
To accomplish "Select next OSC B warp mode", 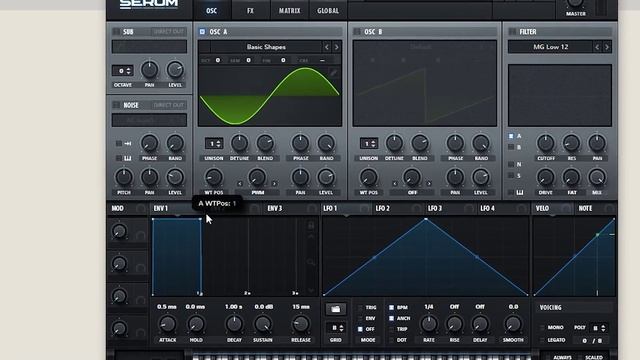I will pyautogui.click(x=429, y=184).
